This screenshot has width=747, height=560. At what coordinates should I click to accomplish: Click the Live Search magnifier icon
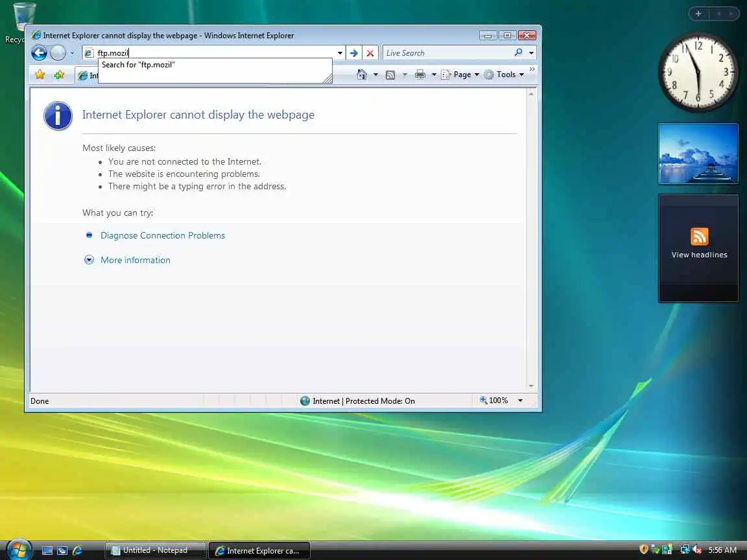click(x=518, y=52)
